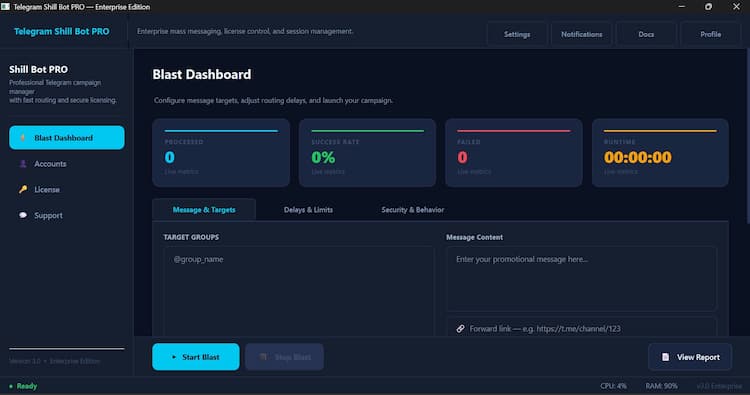Open the License sidebar item
Screen dimensions: 750x395
(x=66, y=189)
